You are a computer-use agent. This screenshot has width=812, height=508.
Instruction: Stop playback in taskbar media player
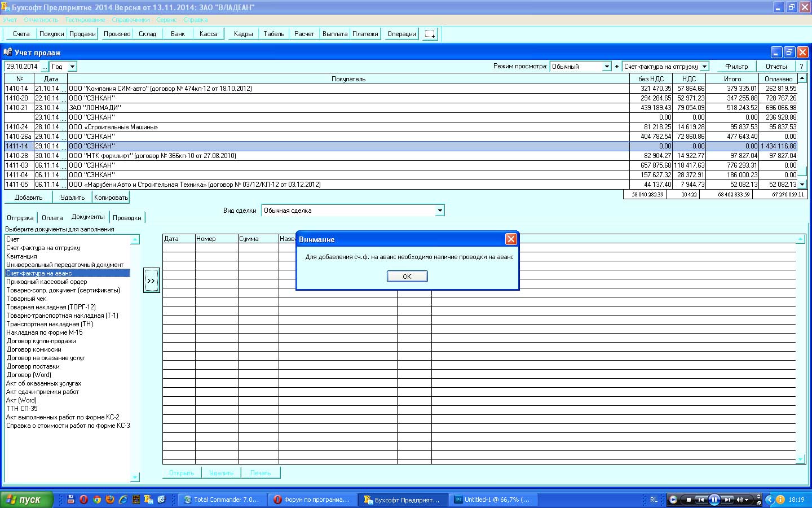point(688,500)
